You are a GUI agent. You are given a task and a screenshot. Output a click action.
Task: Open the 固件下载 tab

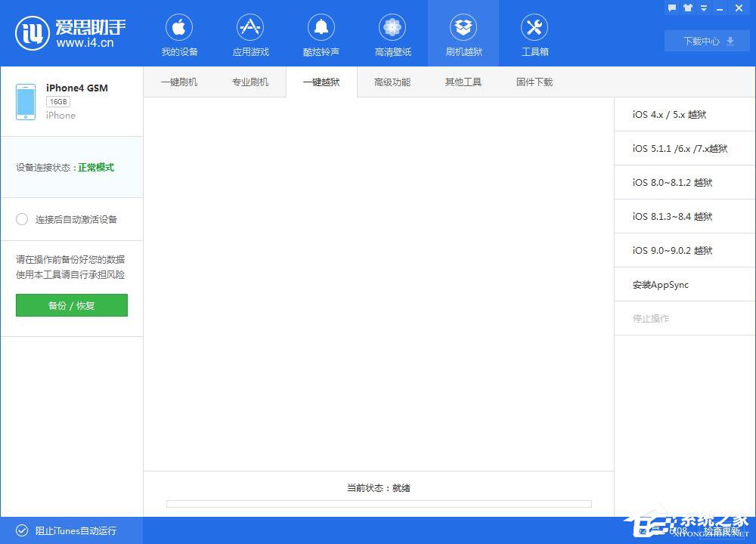(534, 82)
